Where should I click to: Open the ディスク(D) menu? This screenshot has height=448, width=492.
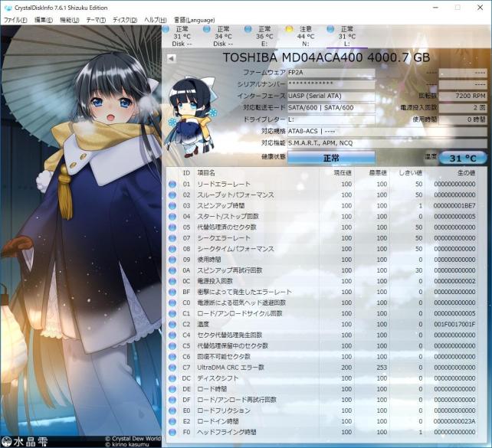pos(125,20)
